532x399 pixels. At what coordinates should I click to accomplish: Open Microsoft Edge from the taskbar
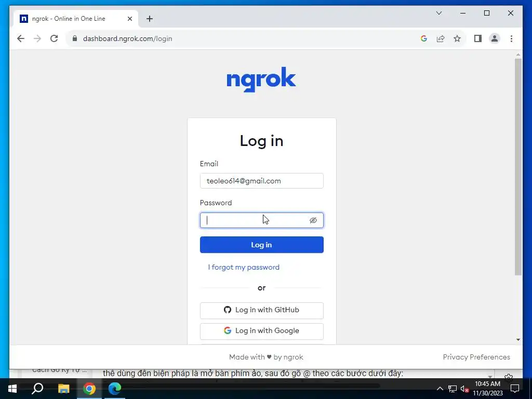(115, 389)
